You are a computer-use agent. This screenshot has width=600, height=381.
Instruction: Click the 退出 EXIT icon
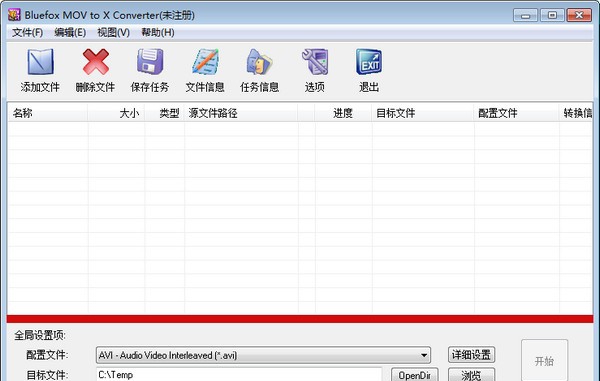click(369, 62)
